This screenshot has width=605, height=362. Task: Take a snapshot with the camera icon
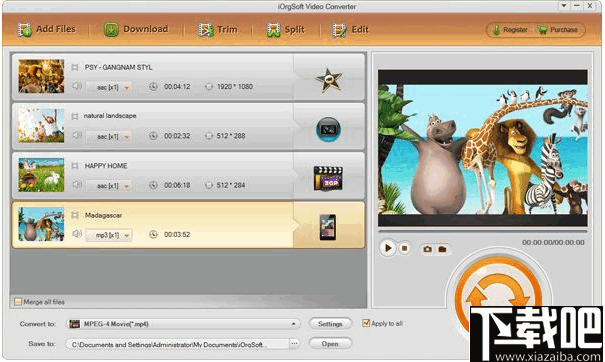click(428, 249)
